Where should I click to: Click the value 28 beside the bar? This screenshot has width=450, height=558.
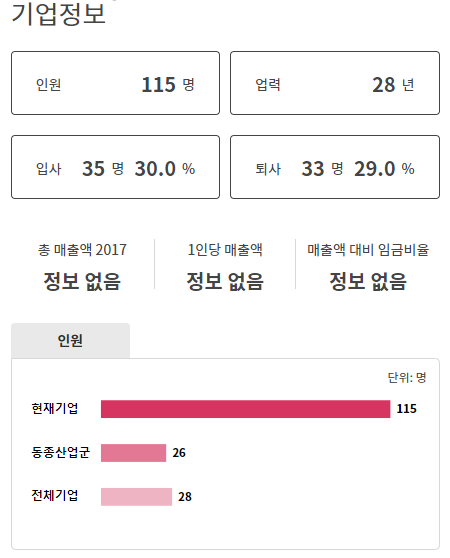click(x=185, y=497)
